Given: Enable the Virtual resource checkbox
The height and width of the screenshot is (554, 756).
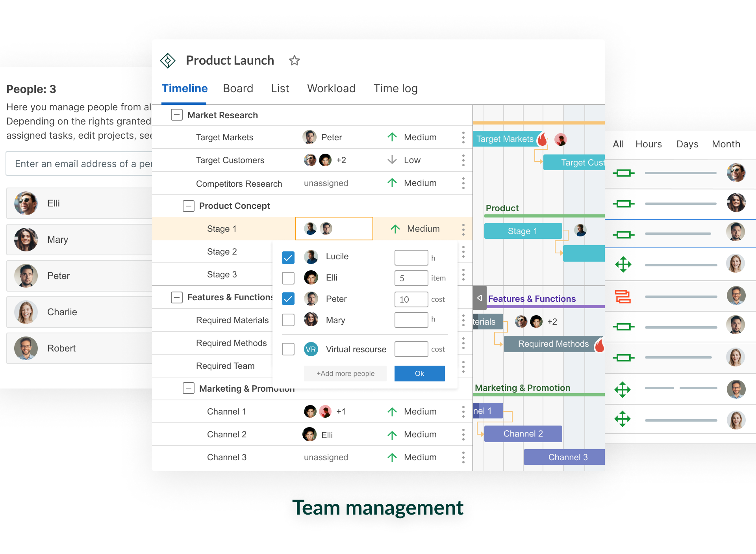Looking at the screenshot, I should [x=288, y=349].
